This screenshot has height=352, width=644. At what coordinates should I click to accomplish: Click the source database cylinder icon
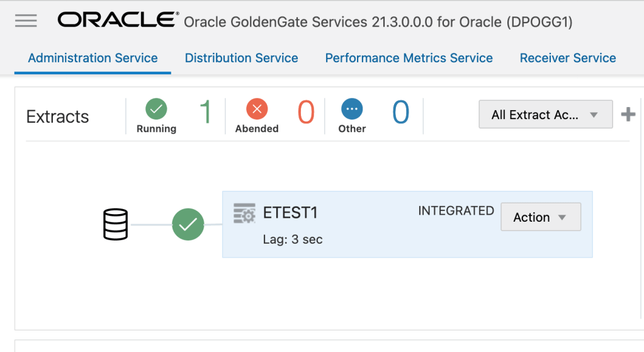click(115, 225)
